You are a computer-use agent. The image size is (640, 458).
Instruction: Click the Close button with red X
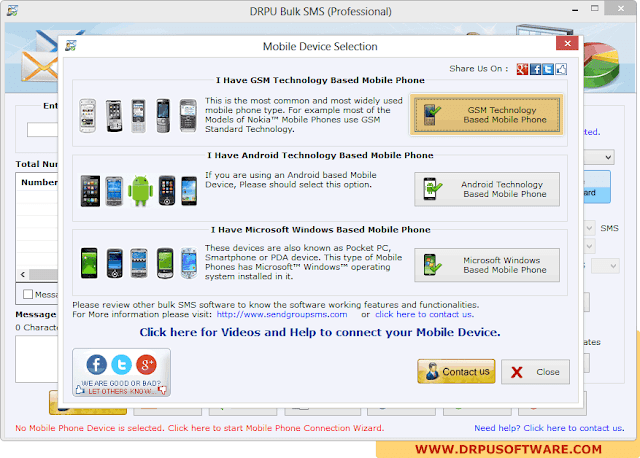coord(535,372)
